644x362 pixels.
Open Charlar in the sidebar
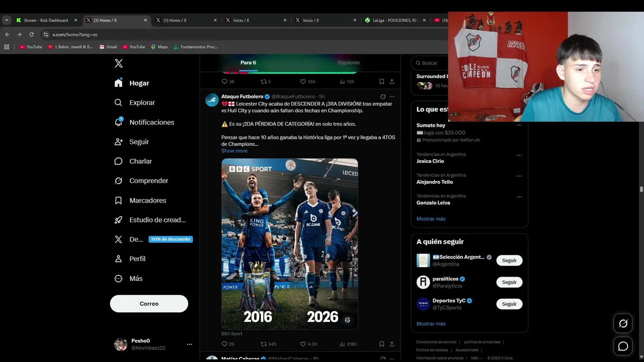point(133,161)
